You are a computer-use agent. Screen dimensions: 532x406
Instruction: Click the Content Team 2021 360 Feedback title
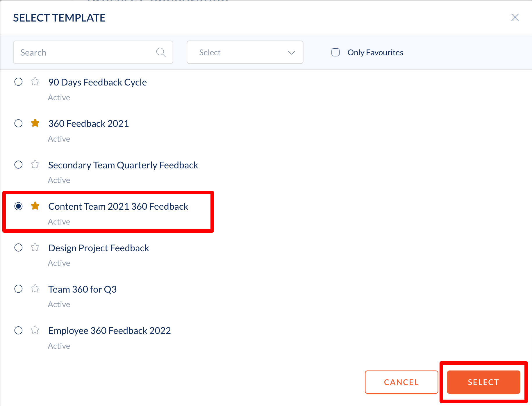[x=118, y=206]
